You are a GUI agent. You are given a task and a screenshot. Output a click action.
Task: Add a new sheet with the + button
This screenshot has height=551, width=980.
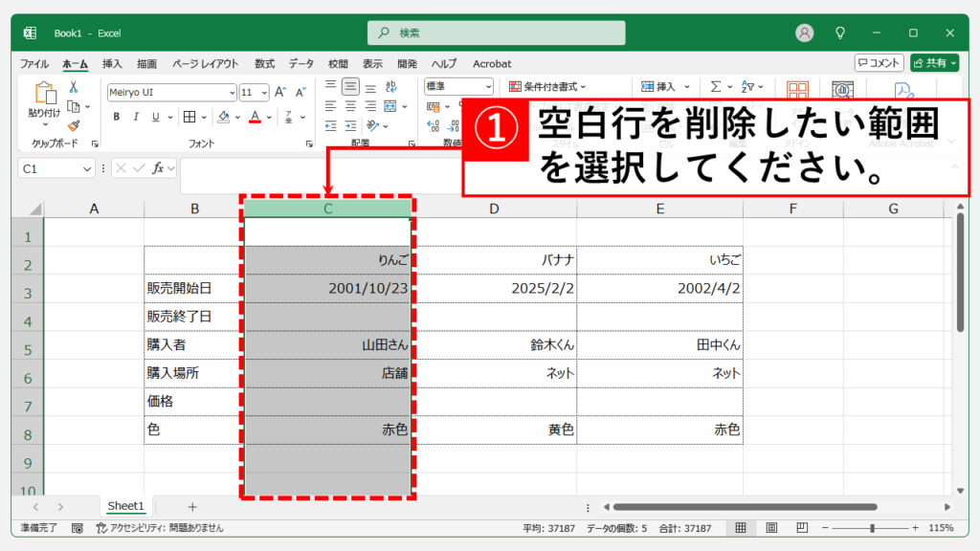coord(194,505)
